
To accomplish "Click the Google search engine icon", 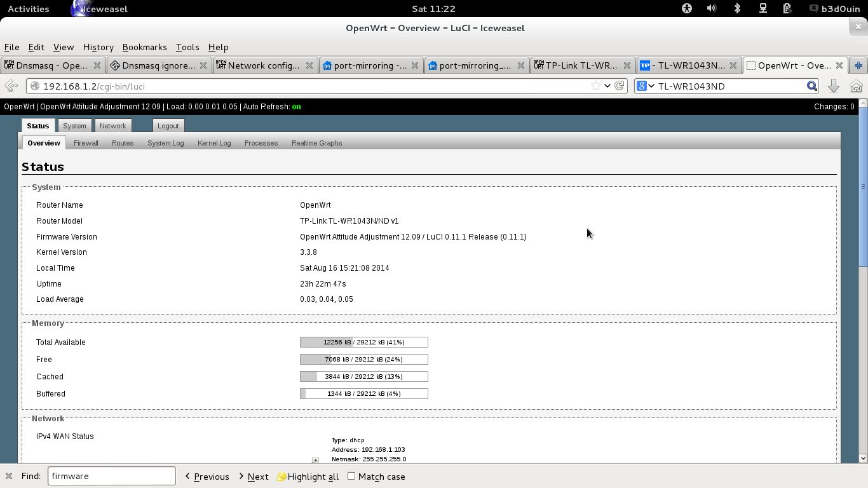I will pyautogui.click(x=642, y=86).
